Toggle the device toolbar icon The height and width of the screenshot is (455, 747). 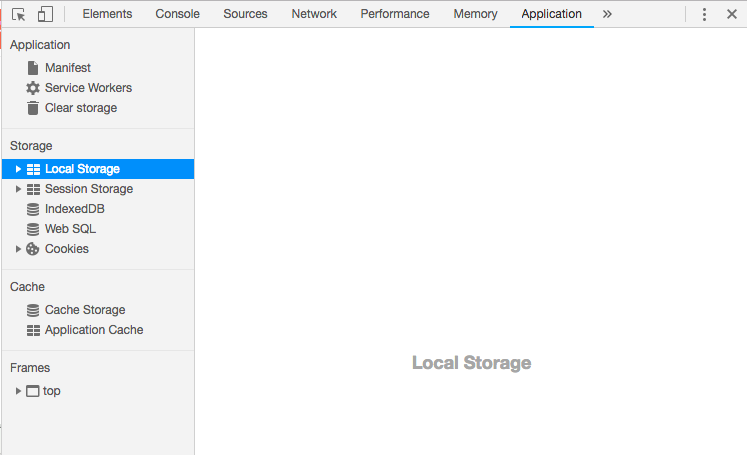(45, 14)
